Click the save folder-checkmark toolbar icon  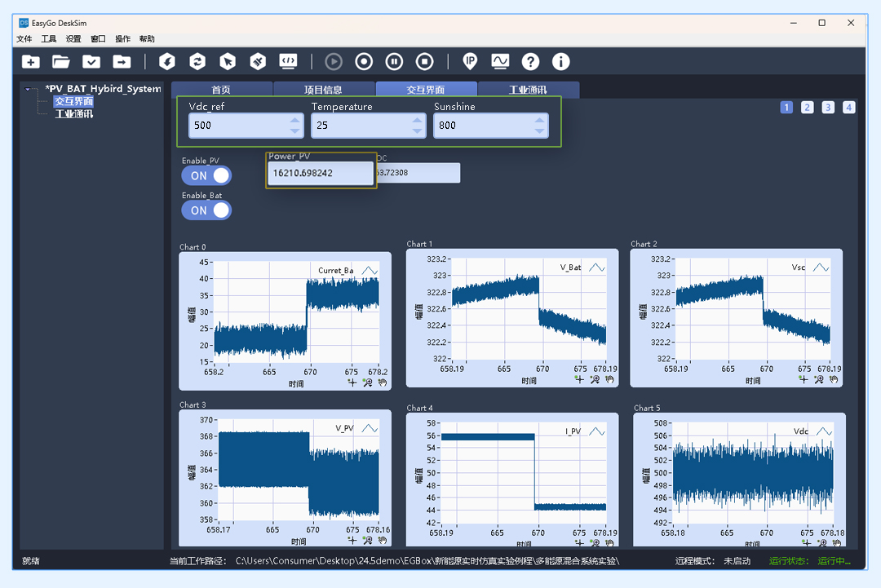pyautogui.click(x=91, y=62)
